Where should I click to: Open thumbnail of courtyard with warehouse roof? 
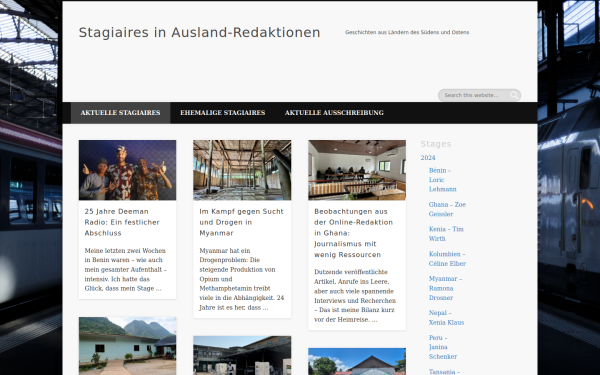[242, 355]
